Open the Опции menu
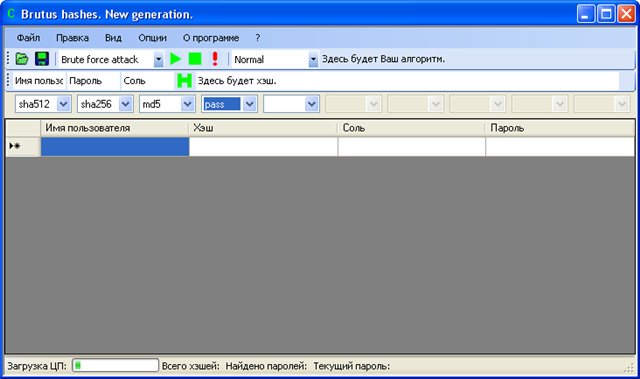The height and width of the screenshot is (379, 640). click(152, 38)
